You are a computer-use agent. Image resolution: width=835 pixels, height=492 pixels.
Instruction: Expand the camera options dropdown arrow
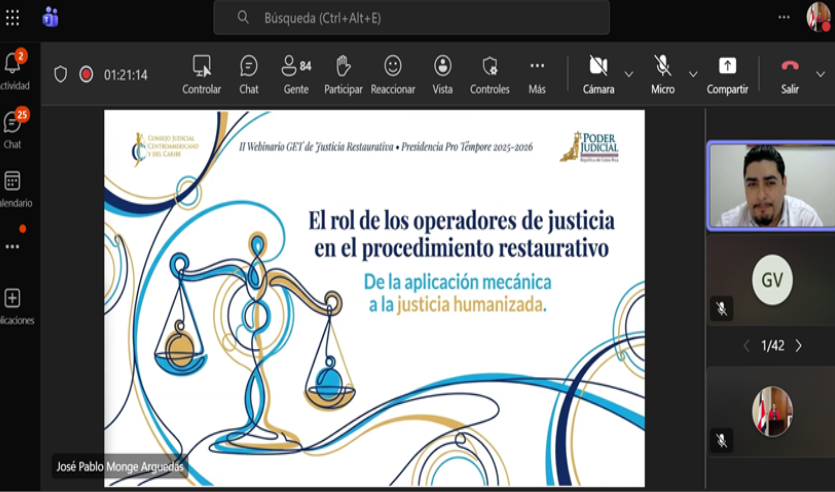pyautogui.click(x=629, y=74)
